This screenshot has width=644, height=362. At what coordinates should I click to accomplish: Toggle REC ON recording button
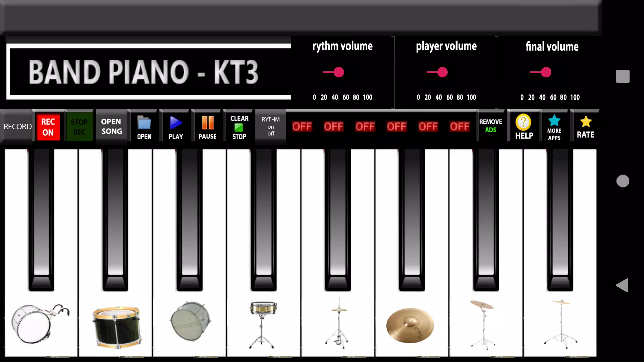coord(48,127)
